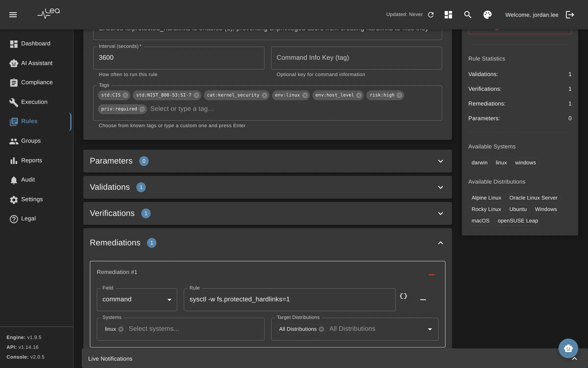Screen dimensions: 588x368
Task: Remove the std:CIS tag
Action: [125, 95]
